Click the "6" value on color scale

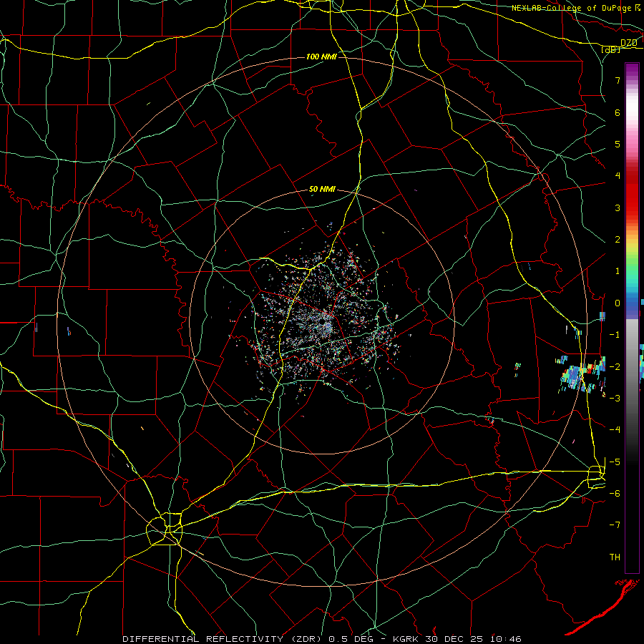618,112
